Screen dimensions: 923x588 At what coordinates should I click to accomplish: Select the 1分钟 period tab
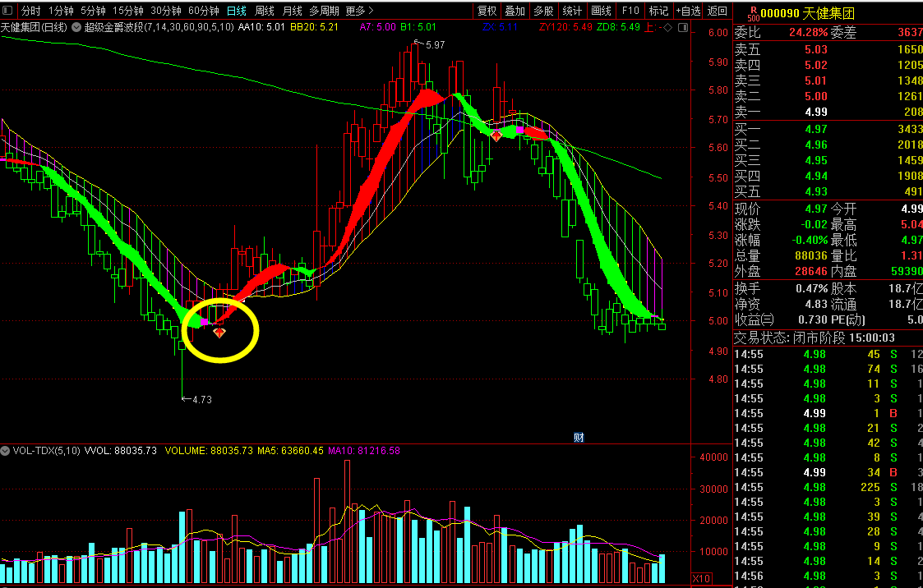pos(61,11)
